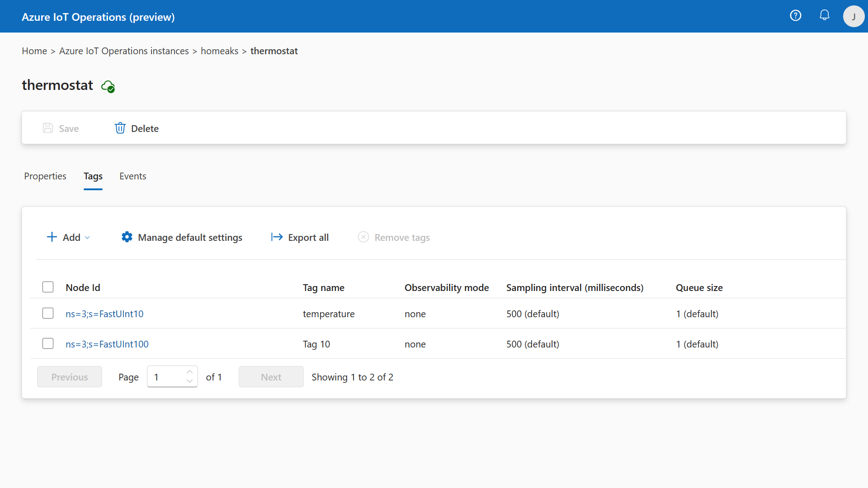This screenshot has width=868, height=488.
Task: Open the homeaks breadcrumb link
Action: tap(219, 51)
